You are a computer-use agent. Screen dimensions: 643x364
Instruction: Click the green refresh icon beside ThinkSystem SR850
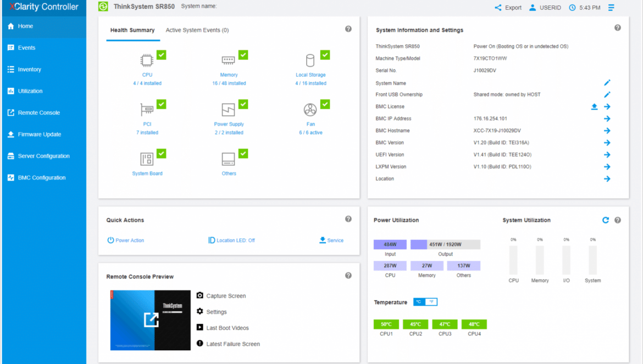[x=103, y=6]
